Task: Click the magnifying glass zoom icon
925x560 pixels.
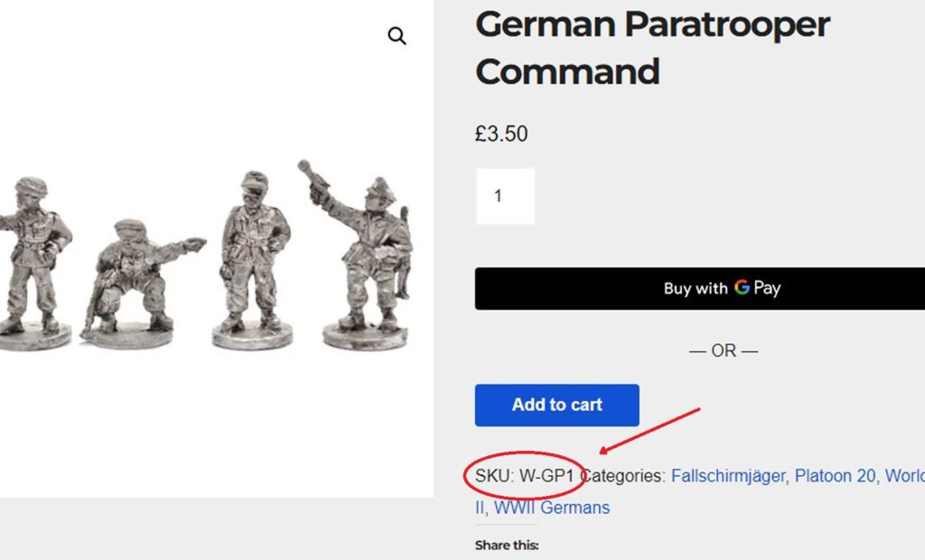Action: coord(397,36)
